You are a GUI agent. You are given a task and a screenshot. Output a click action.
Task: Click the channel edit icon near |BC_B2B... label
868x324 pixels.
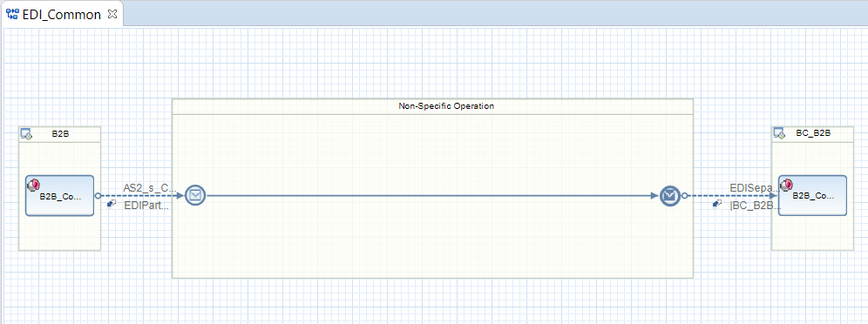tap(717, 204)
